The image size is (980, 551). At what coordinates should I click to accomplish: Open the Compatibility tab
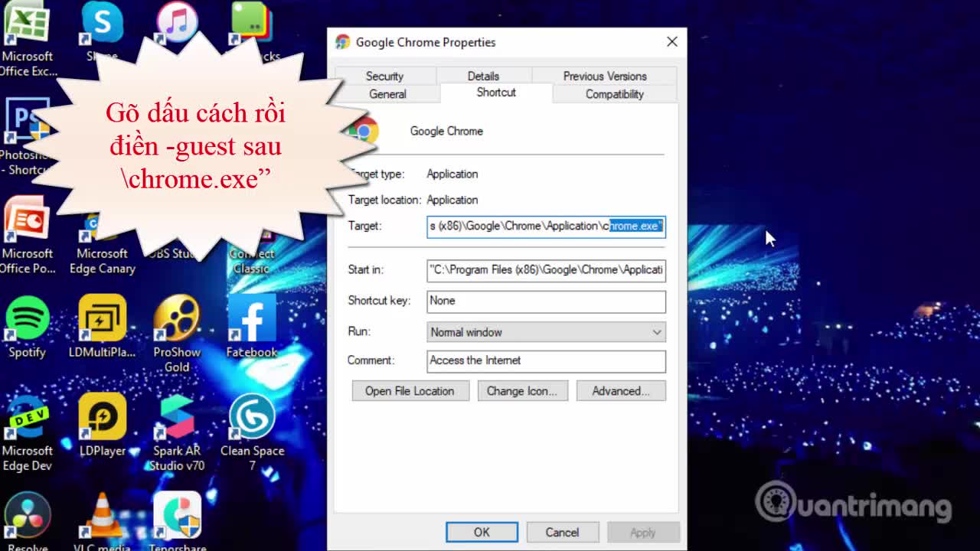pyautogui.click(x=615, y=94)
